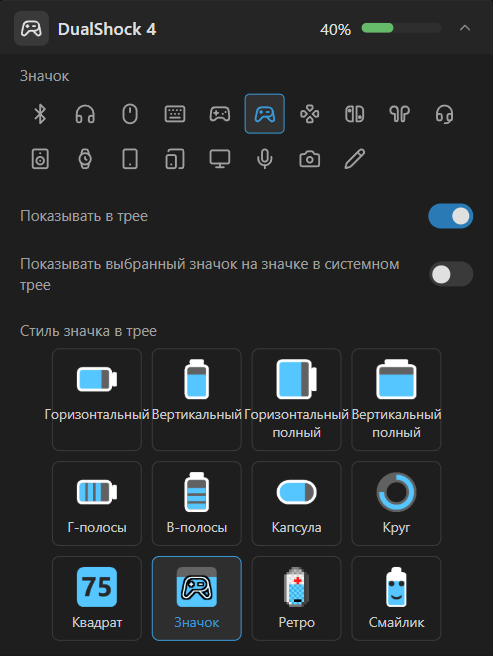Image resolution: width=493 pixels, height=656 pixels.
Task: Choose the phone and tablet icon
Action: coord(175,159)
